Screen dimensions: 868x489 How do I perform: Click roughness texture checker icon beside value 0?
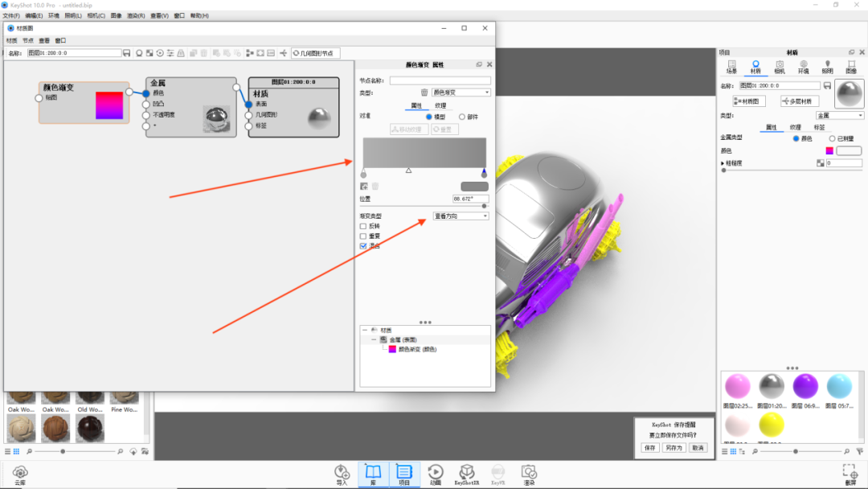pyautogui.click(x=820, y=162)
